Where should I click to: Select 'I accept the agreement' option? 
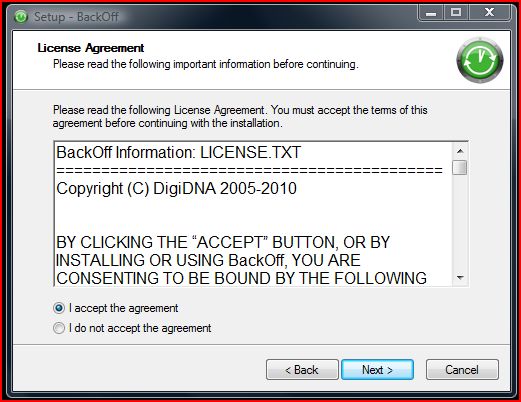tap(59, 308)
